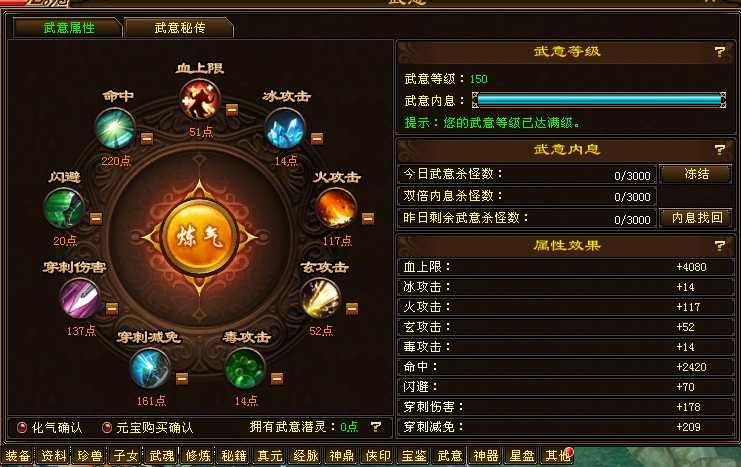Click the 武意内息 progress bar
741x467 pixels.
click(x=599, y=100)
